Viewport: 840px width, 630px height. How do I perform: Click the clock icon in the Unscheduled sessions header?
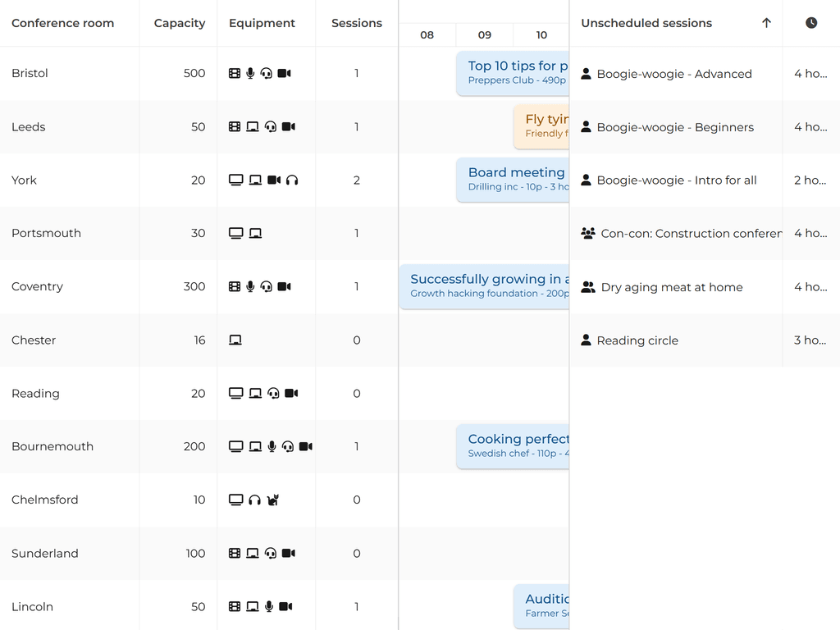[810, 22]
